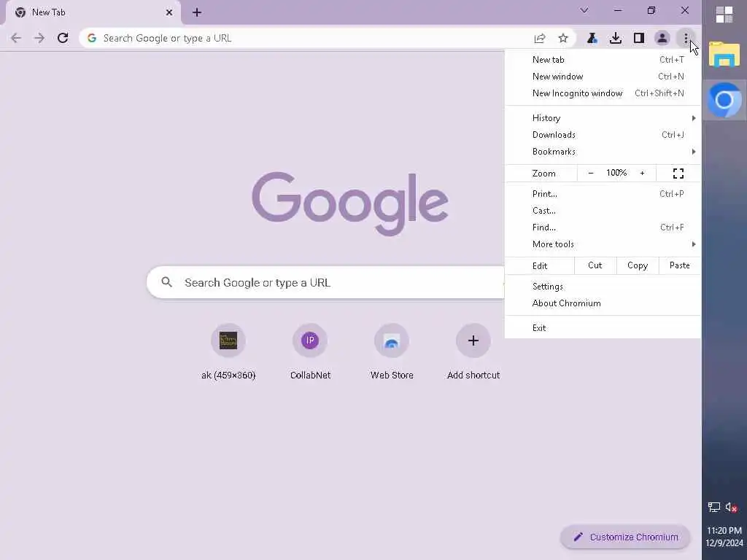Reload the page with refresh icon
747x560 pixels.
pyautogui.click(x=63, y=38)
